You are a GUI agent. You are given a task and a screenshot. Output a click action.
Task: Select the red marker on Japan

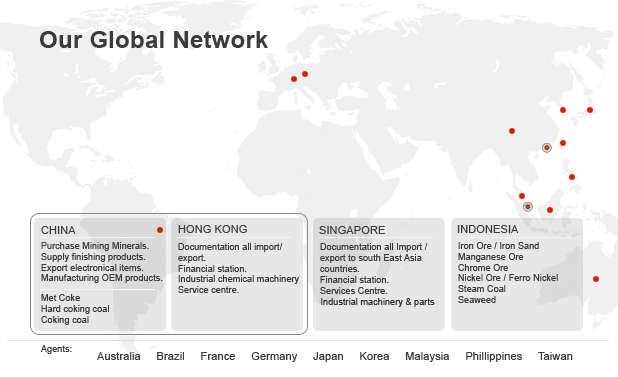click(x=590, y=110)
